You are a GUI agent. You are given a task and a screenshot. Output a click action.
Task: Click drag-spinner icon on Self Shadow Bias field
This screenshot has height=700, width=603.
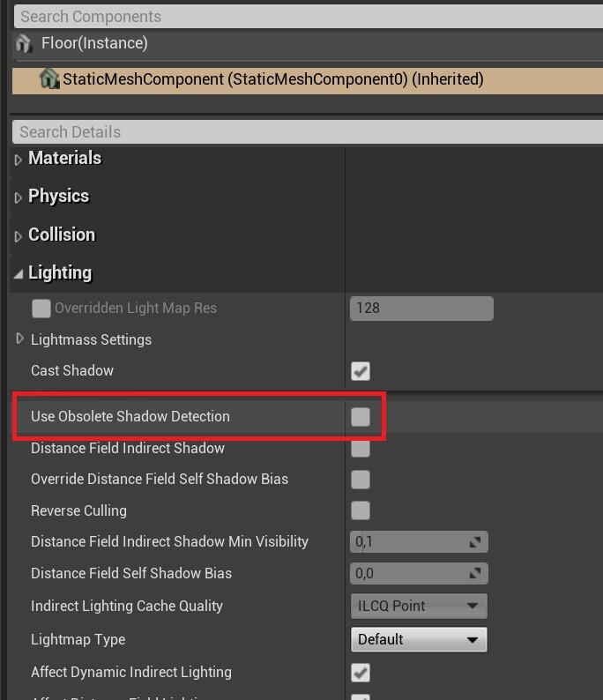click(x=475, y=573)
